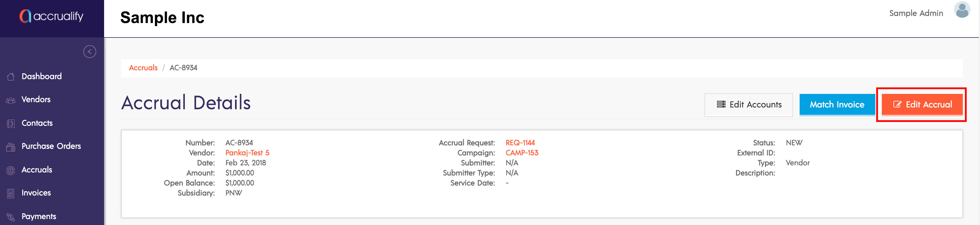Open campaign CAMP-153 link
Viewport: 980px width, 225px height.
522,153
